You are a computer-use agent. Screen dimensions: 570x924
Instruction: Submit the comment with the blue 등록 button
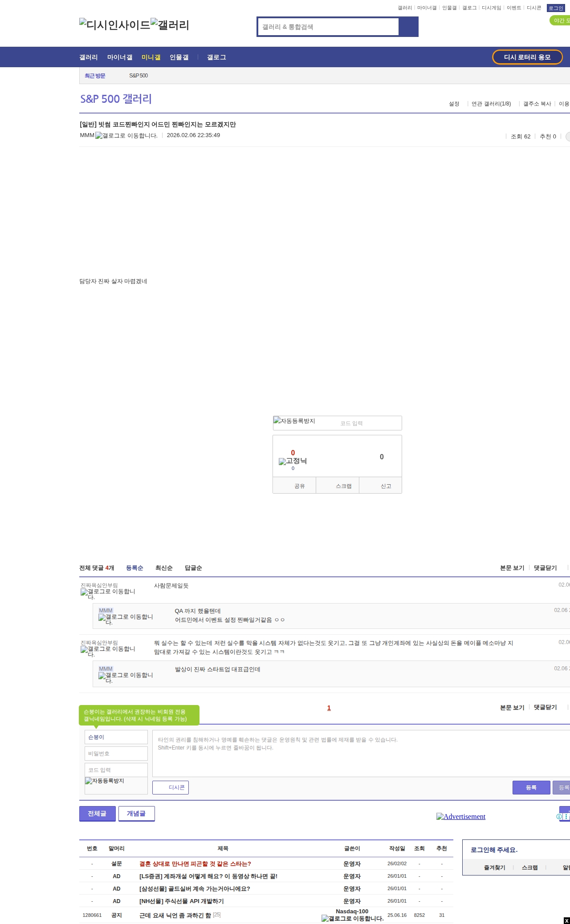tap(531, 787)
